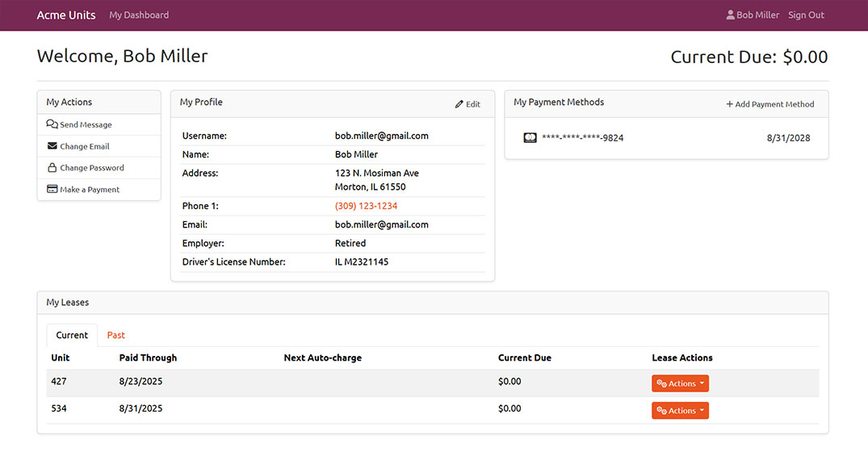Click the card expiration 8/31/2028
This screenshot has height=460, width=868.
pos(788,138)
